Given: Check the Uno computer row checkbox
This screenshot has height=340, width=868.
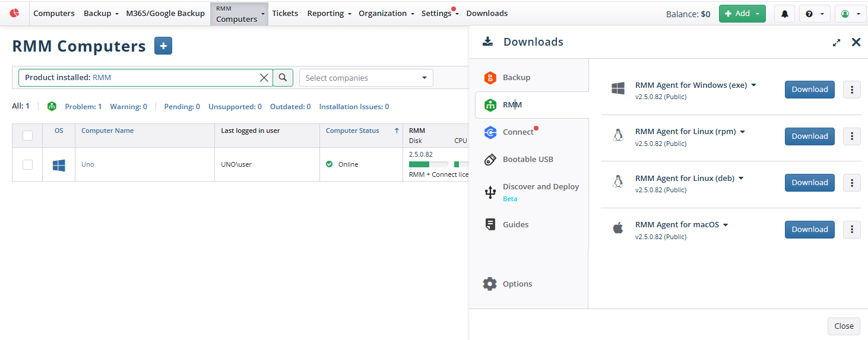Looking at the screenshot, I should click(x=27, y=164).
